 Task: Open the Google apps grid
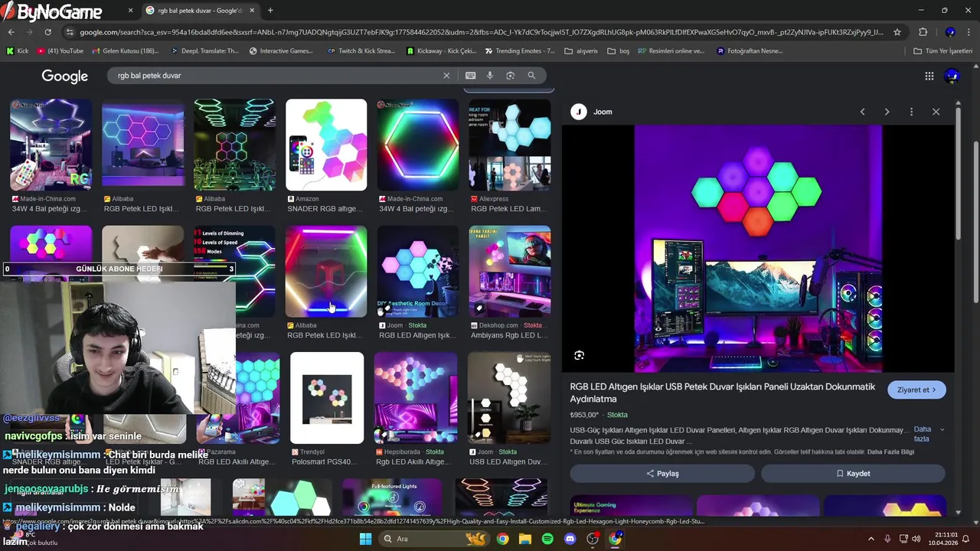929,76
